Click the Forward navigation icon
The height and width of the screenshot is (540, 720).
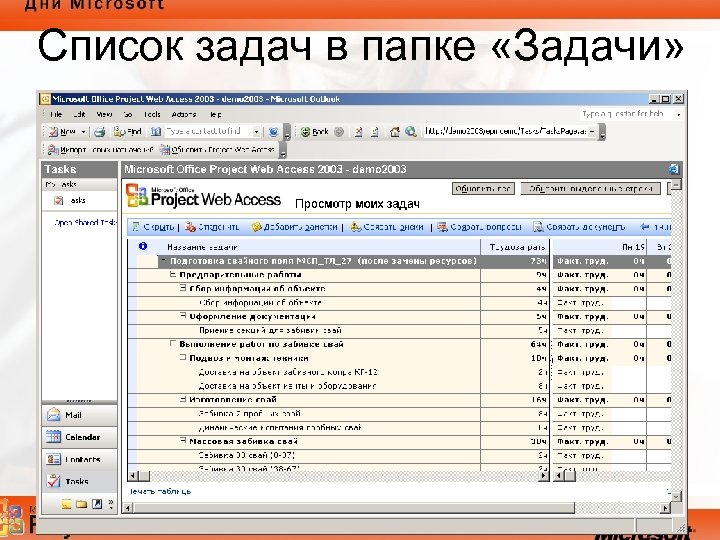pyautogui.click(x=339, y=132)
